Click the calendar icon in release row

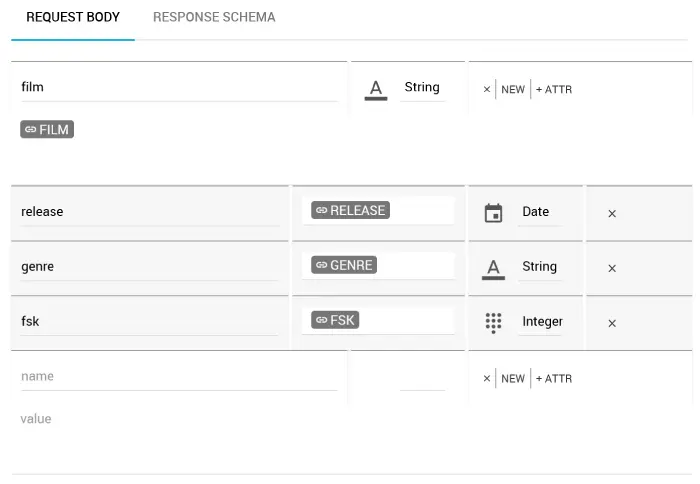tap(493, 212)
